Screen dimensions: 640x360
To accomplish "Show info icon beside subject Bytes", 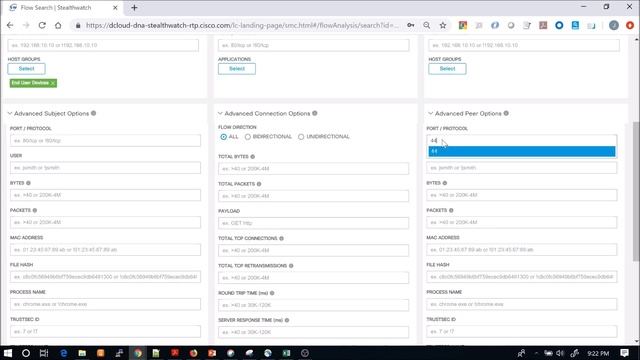I will 29,183.
